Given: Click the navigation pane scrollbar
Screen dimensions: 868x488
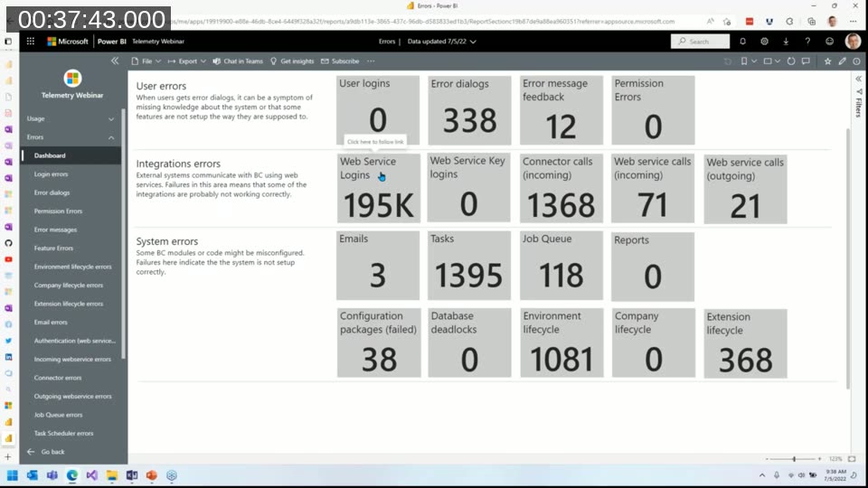Looking at the screenshot, I should pyautogui.click(x=124, y=235).
